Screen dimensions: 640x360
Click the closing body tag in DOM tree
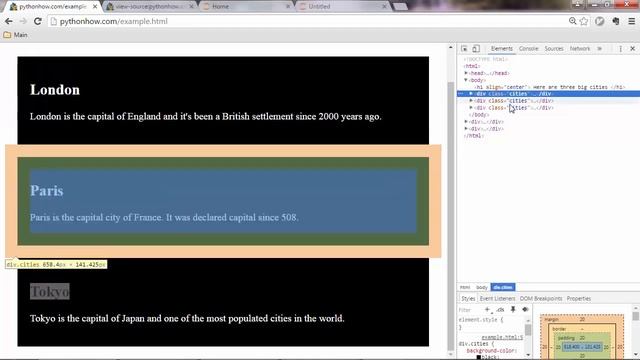[479, 115]
